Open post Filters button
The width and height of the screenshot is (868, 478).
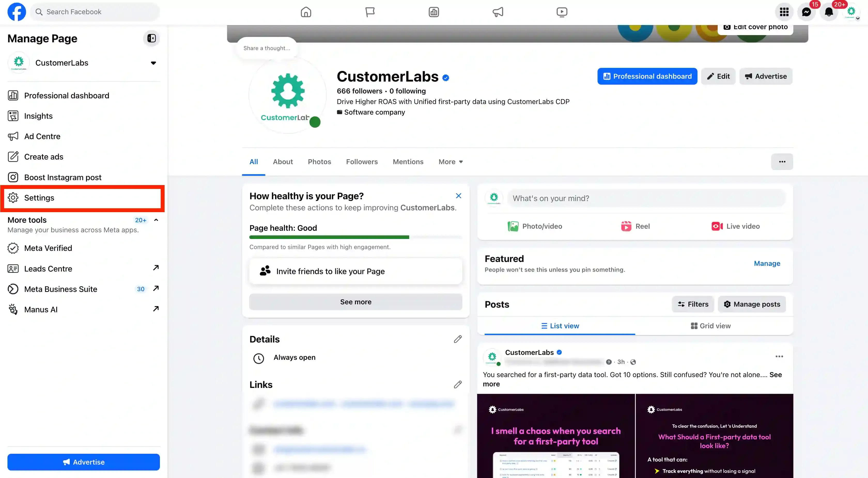tap(693, 304)
